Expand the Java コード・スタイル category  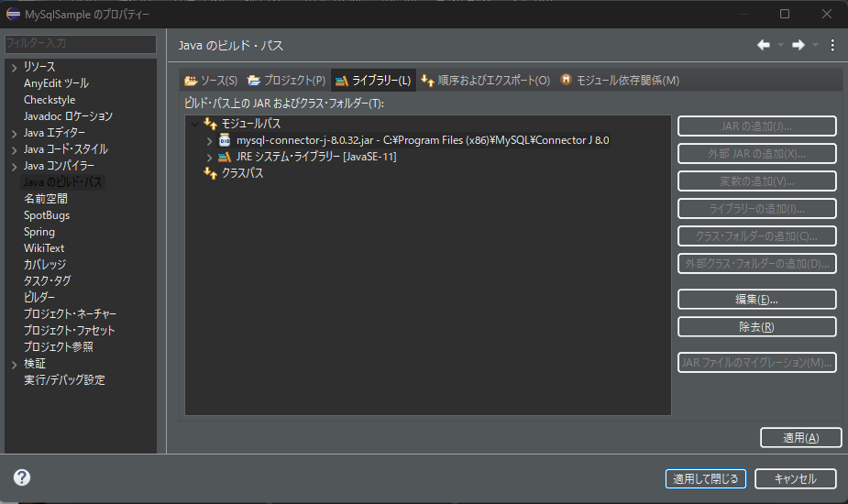[x=14, y=150]
